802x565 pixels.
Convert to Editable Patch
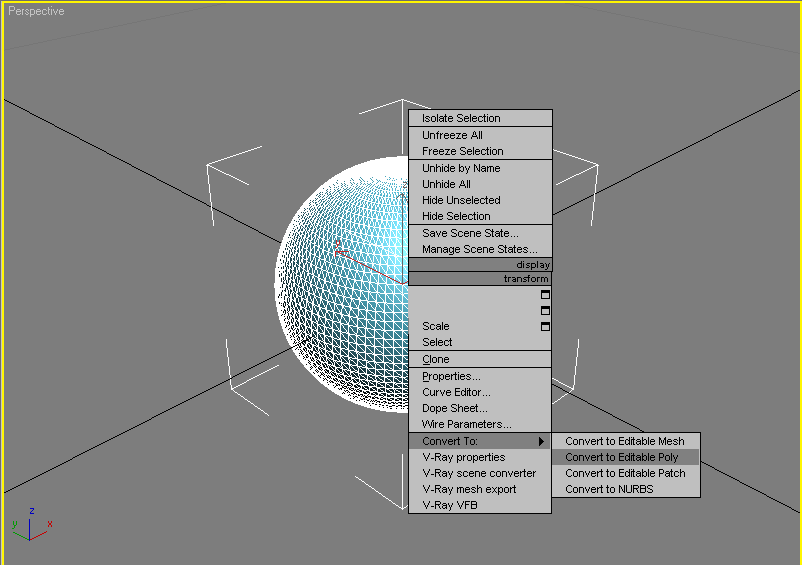click(x=626, y=473)
